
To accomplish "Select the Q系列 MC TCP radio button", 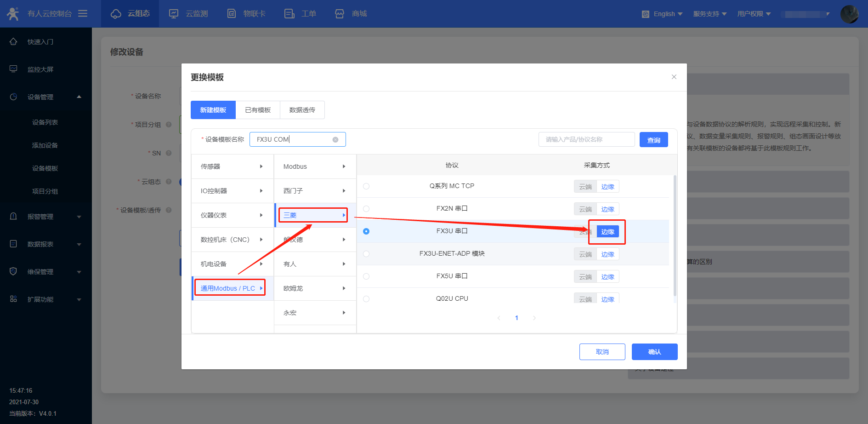I will tap(366, 186).
